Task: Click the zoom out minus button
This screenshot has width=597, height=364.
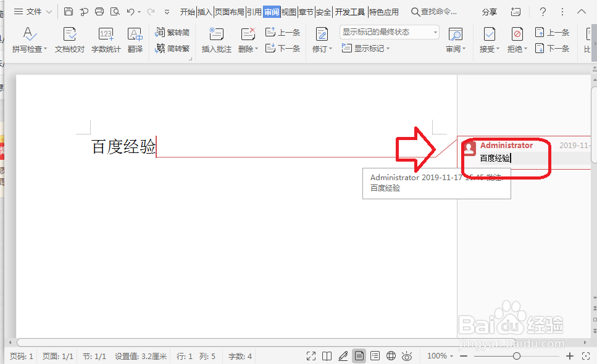Action: pyautogui.click(x=464, y=357)
